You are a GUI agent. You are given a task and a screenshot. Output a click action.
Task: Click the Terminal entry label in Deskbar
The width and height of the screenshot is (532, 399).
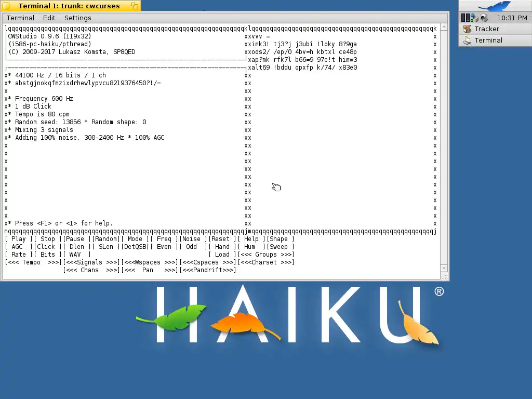click(488, 41)
